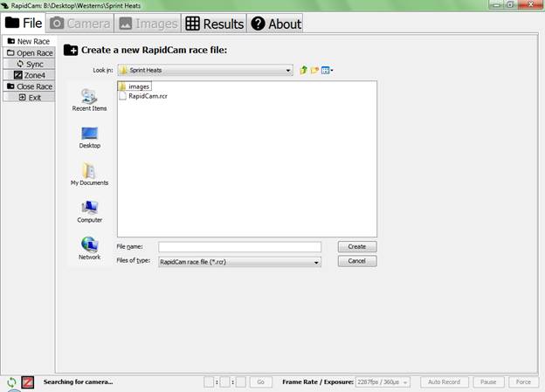Click the File name text field
This screenshot has height=392, width=545.
[239, 247]
